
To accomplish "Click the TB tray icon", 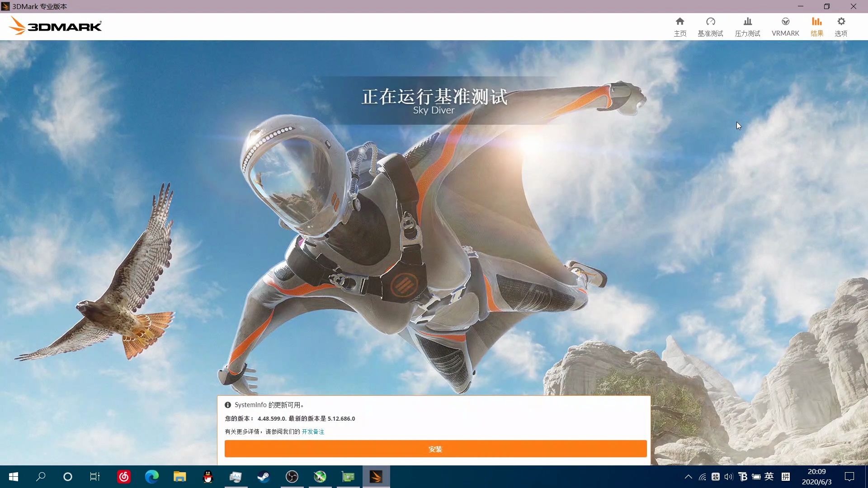I will click(x=742, y=477).
